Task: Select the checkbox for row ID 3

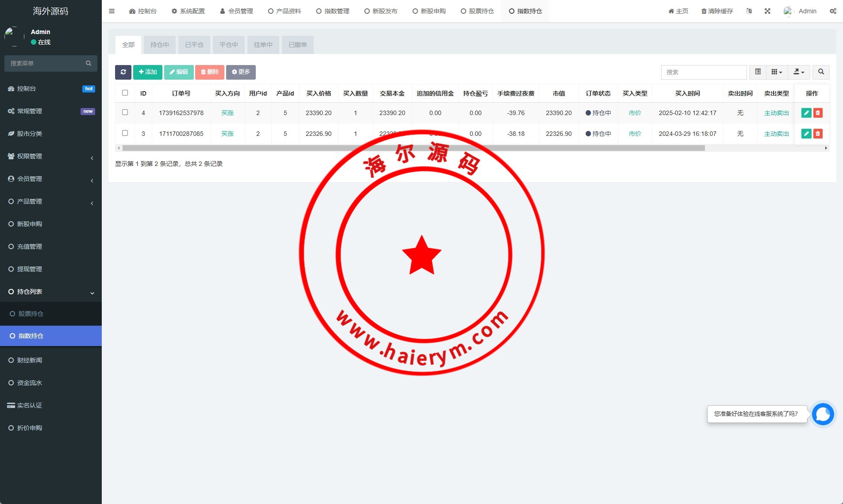Action: [125, 133]
